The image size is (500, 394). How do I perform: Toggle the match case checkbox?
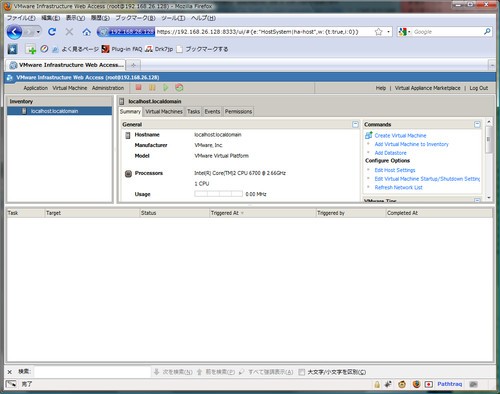[302, 372]
